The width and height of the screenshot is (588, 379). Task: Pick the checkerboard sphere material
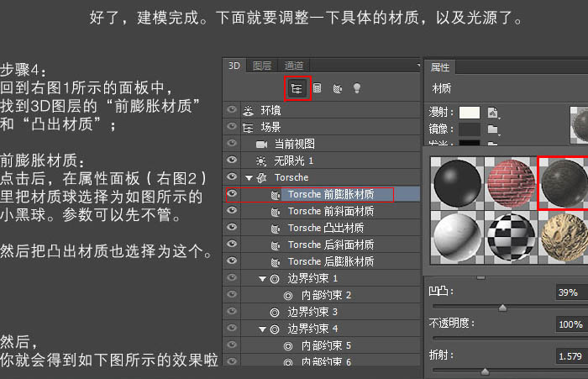pos(511,237)
